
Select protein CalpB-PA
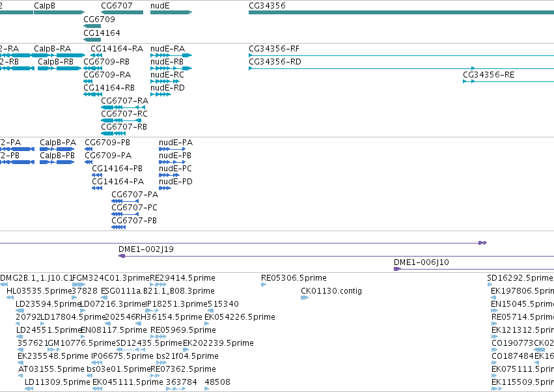point(57,149)
